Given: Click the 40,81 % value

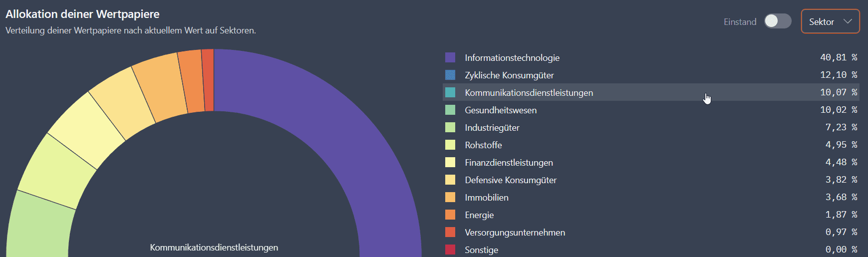Looking at the screenshot, I should point(839,57).
